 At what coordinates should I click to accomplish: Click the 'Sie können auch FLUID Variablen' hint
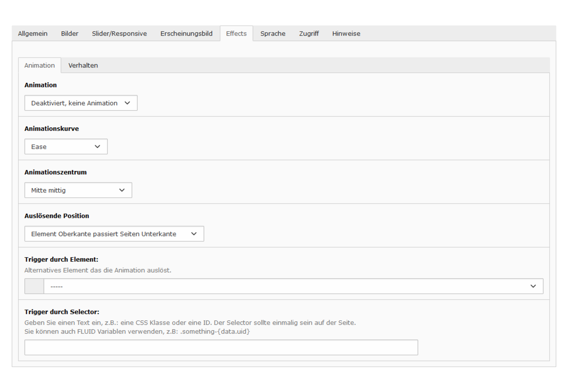(x=137, y=332)
